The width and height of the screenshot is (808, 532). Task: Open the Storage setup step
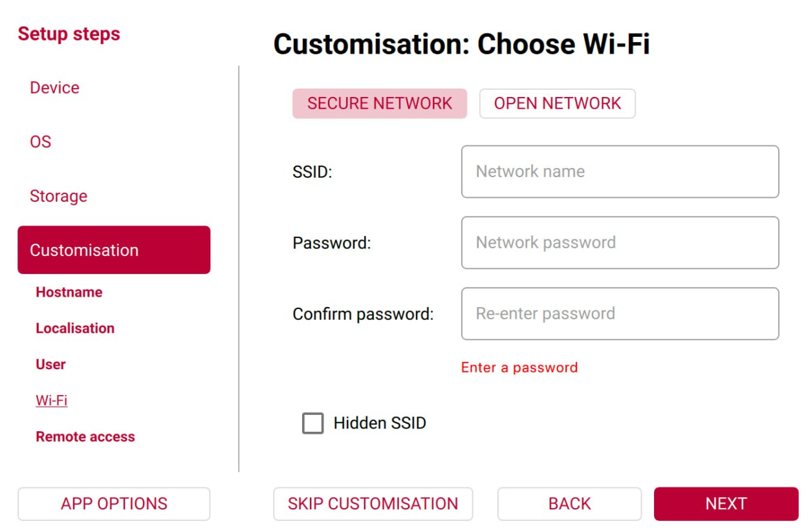coord(58,196)
